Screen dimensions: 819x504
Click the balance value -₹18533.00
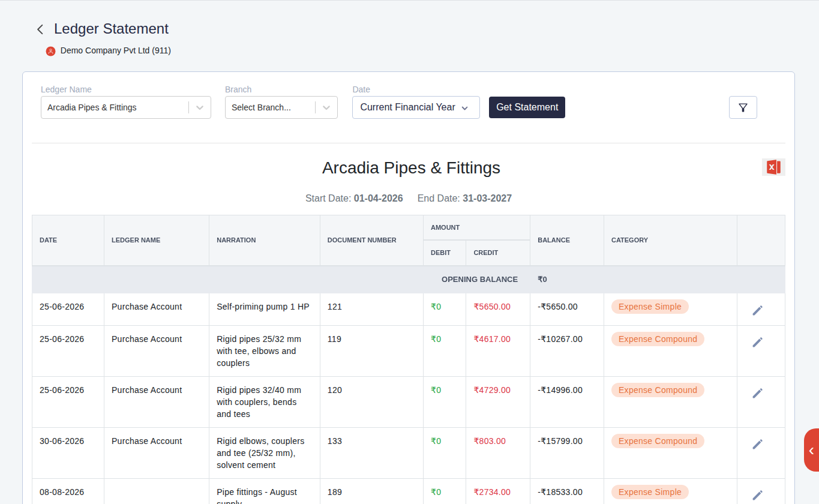(560, 492)
